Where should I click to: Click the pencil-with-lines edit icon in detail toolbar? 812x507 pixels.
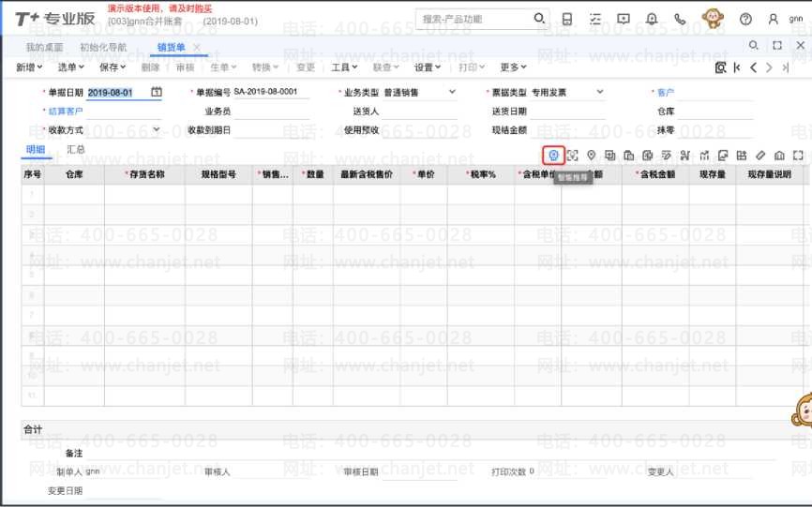667,156
